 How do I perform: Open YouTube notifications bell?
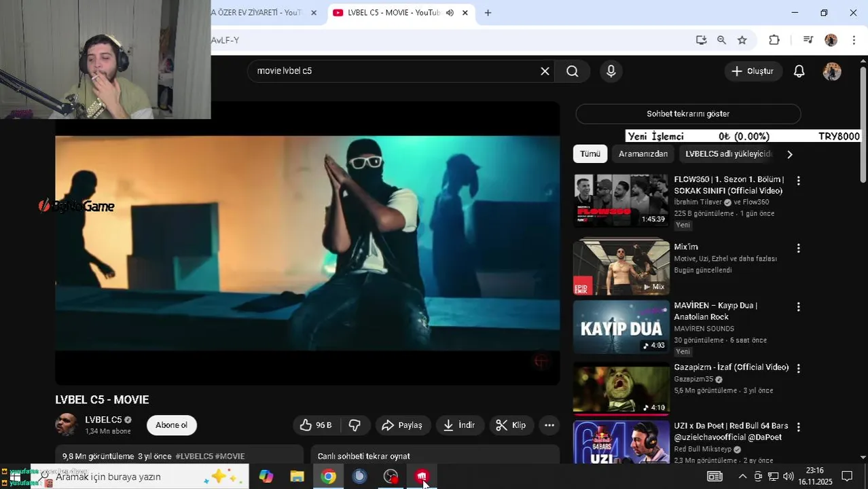pyautogui.click(x=799, y=71)
